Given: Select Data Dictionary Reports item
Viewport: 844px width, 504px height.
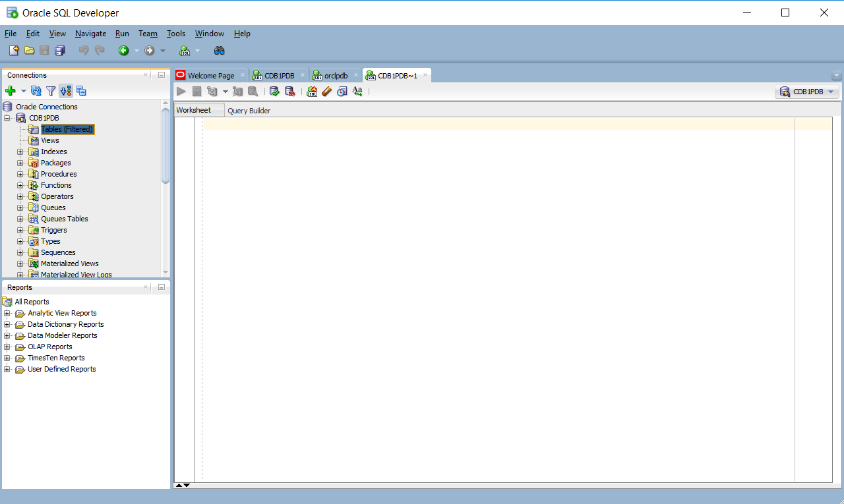Looking at the screenshot, I should click(x=65, y=324).
